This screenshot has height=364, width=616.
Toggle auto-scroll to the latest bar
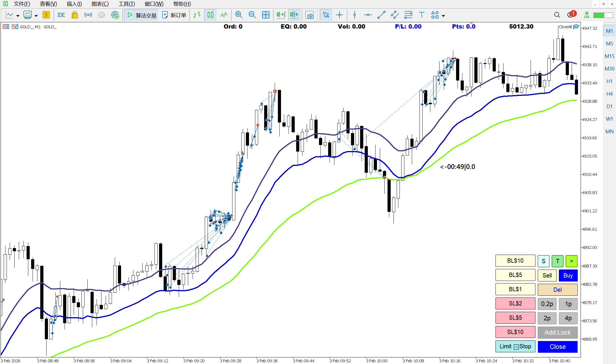(280, 15)
